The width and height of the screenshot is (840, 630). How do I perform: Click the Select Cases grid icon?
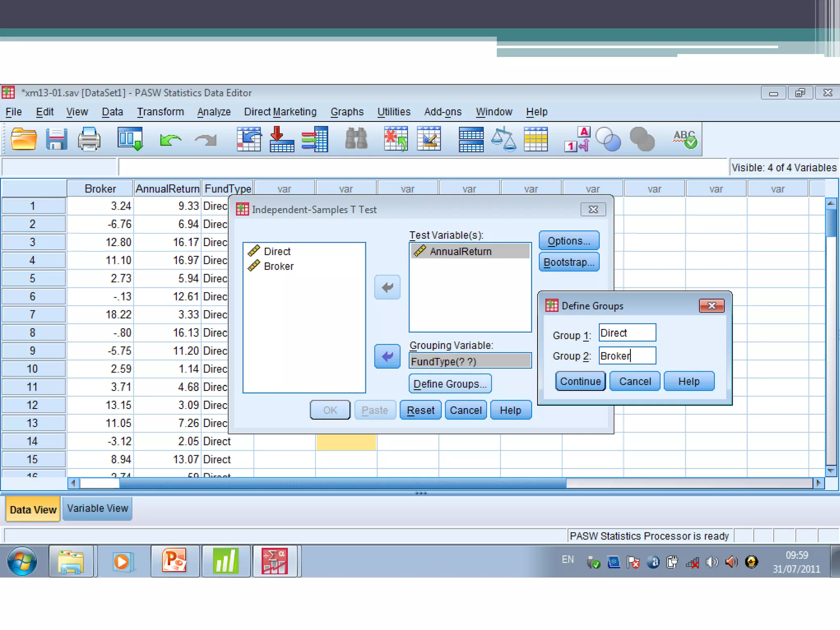point(536,139)
